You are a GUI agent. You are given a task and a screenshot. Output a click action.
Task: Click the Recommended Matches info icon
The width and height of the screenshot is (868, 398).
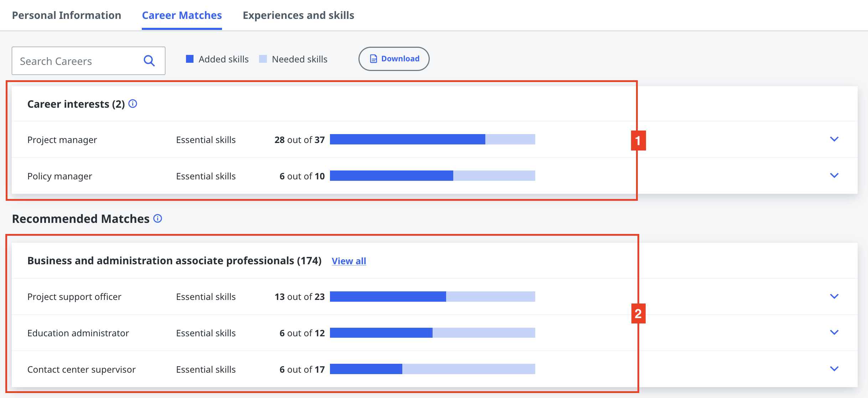157,219
